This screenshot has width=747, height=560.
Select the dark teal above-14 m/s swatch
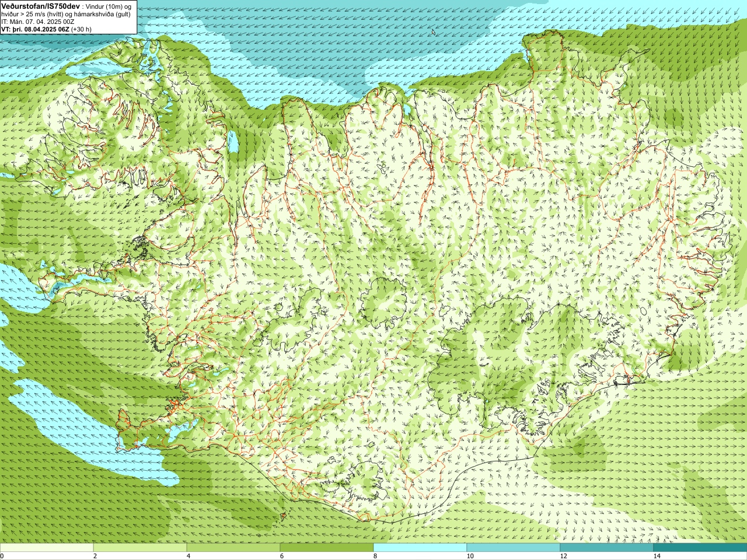coord(700,548)
